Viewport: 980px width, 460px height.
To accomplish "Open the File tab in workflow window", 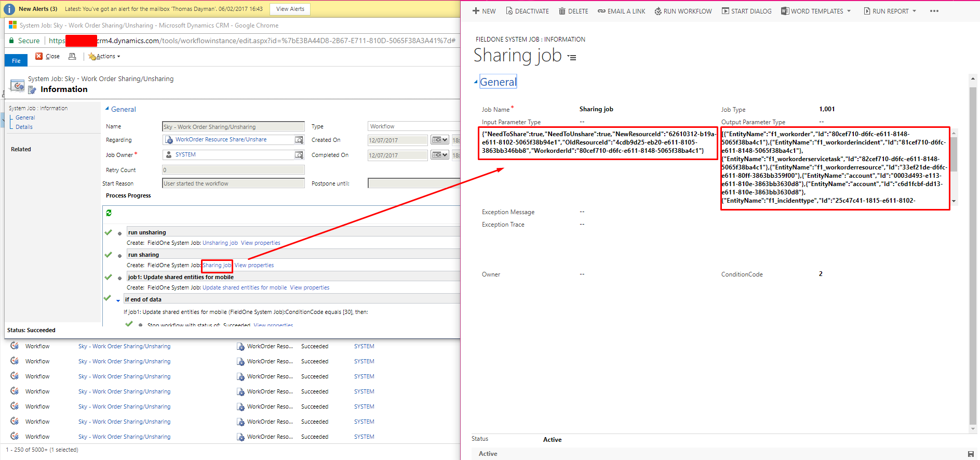I will (x=16, y=61).
